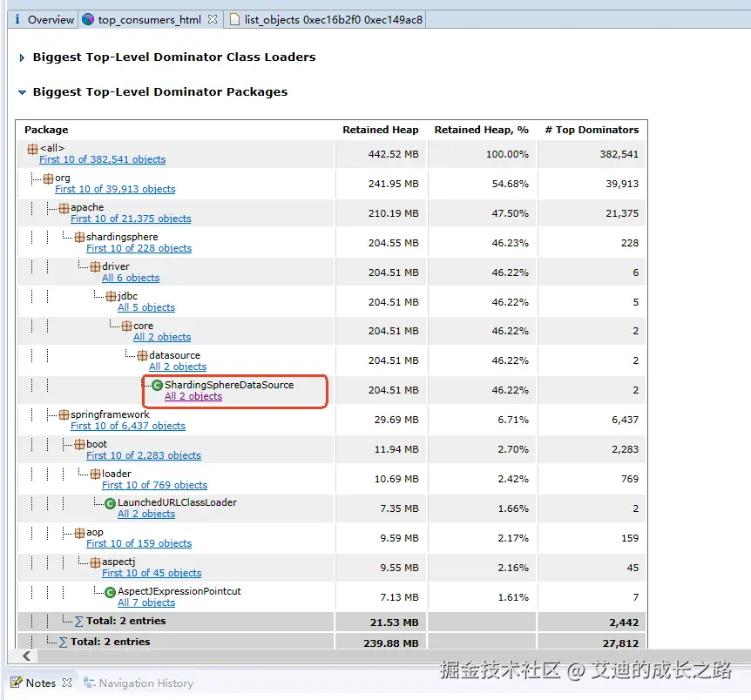The image size is (751, 700).
Task: Click the core package icon
Action: 127,326
